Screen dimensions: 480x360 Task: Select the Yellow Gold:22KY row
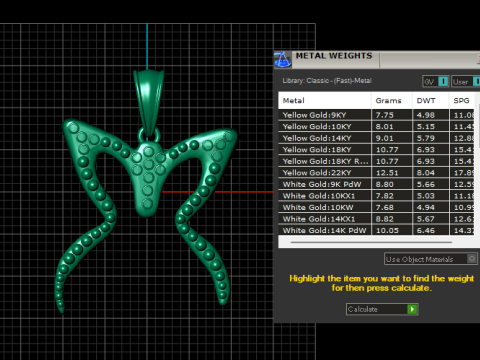point(376,173)
